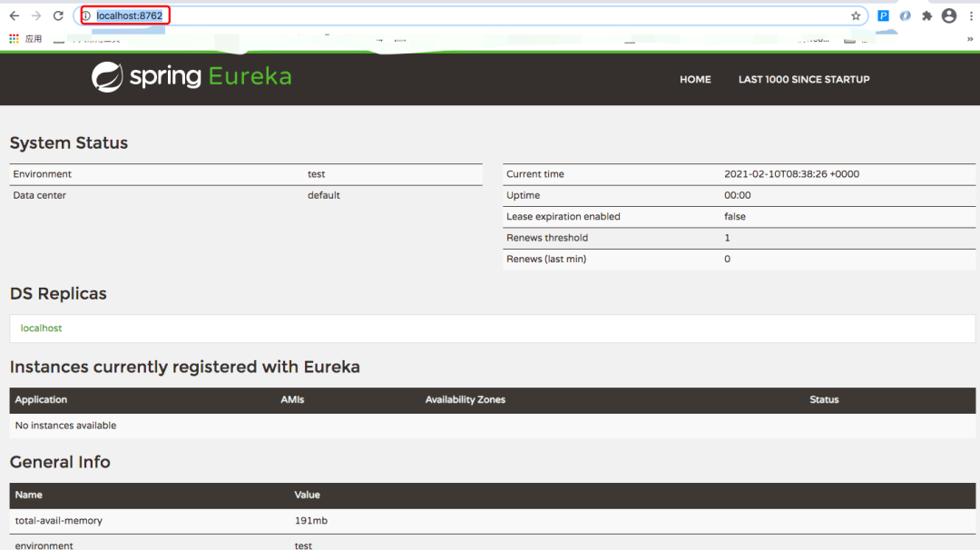
Task: Open the HOME nav item
Action: pos(695,79)
